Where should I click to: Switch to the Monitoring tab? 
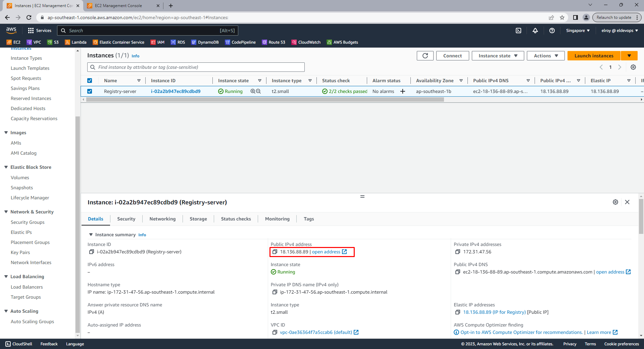(x=277, y=219)
